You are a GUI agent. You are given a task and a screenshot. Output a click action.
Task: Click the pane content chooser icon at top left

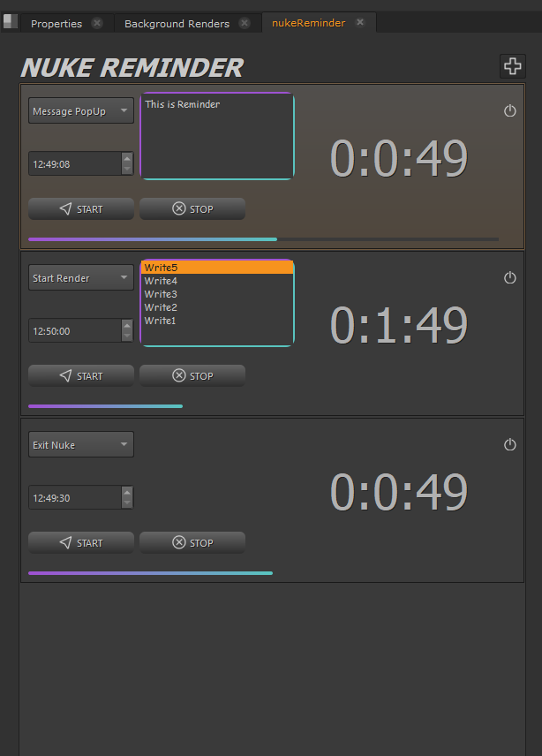pyautogui.click(x=9, y=21)
